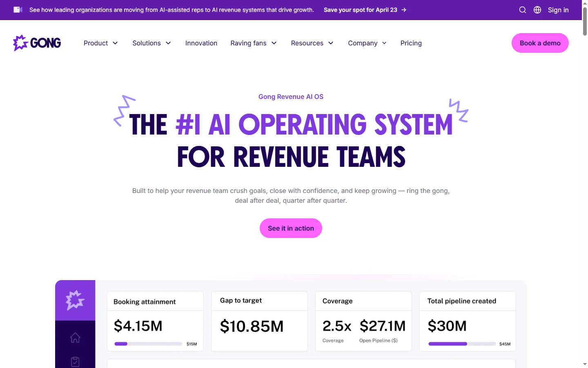Expand the Product dropdown chevron

click(115, 43)
